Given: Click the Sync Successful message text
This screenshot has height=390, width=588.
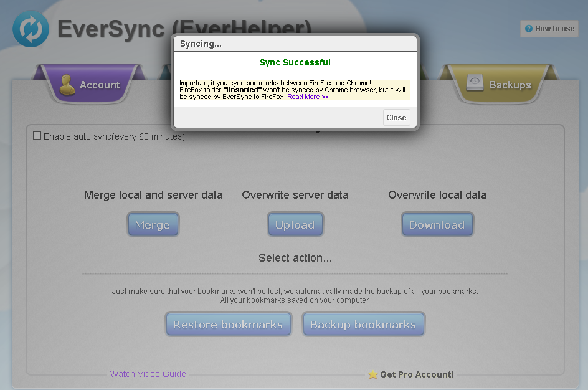Looking at the screenshot, I should [295, 63].
